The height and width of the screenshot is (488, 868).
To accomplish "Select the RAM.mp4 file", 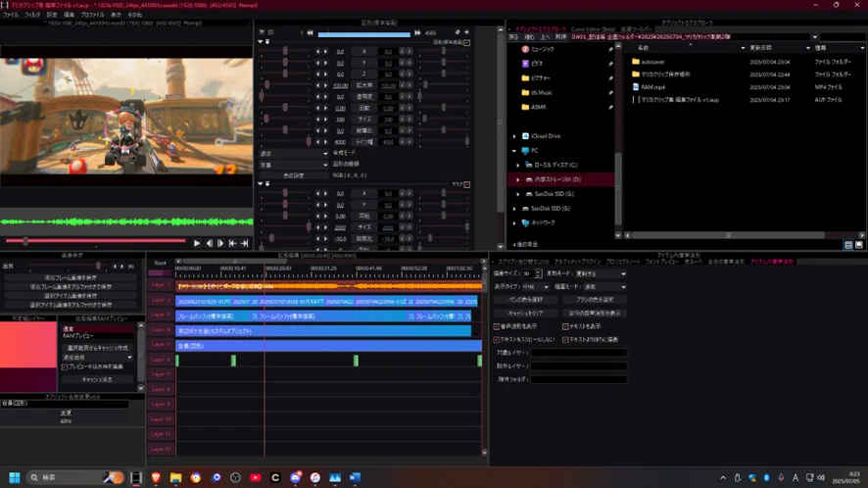I will 652,87.
